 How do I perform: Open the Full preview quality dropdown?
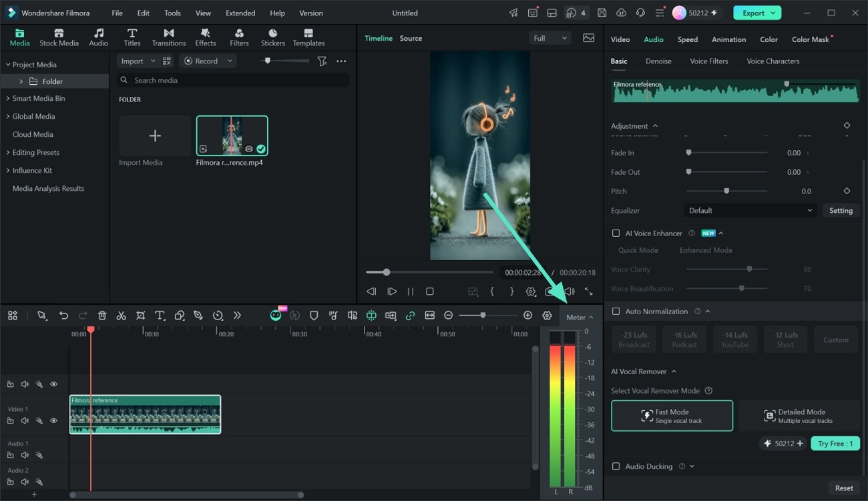pyautogui.click(x=550, y=38)
